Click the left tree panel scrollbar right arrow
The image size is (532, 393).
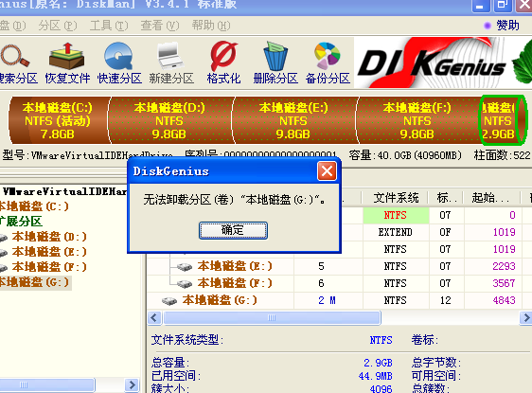point(132,384)
